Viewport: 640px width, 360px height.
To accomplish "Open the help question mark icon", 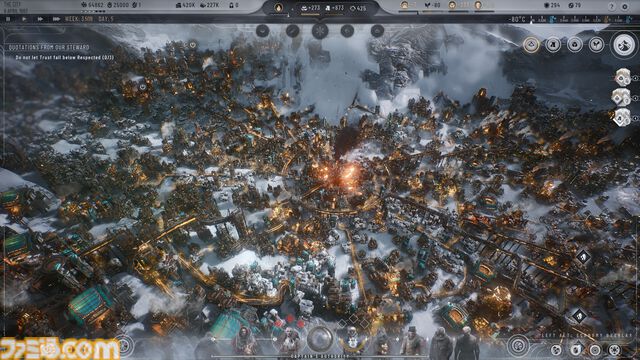I will (611, 6).
